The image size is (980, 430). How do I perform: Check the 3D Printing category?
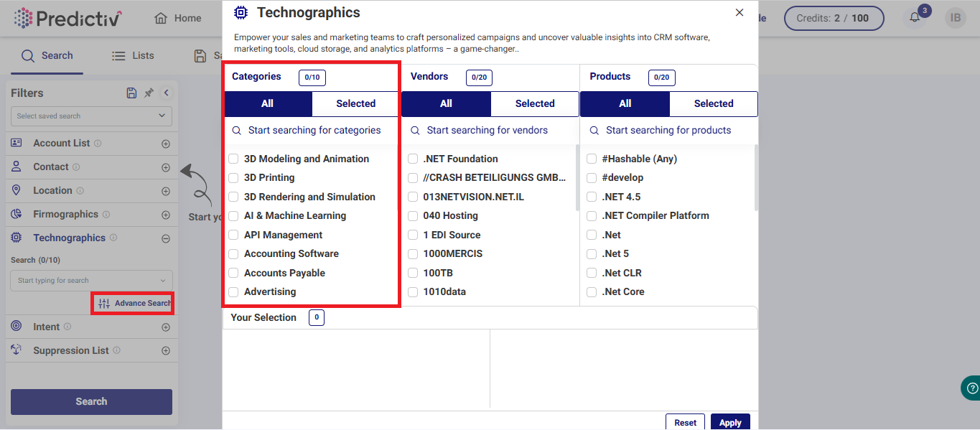(x=233, y=177)
